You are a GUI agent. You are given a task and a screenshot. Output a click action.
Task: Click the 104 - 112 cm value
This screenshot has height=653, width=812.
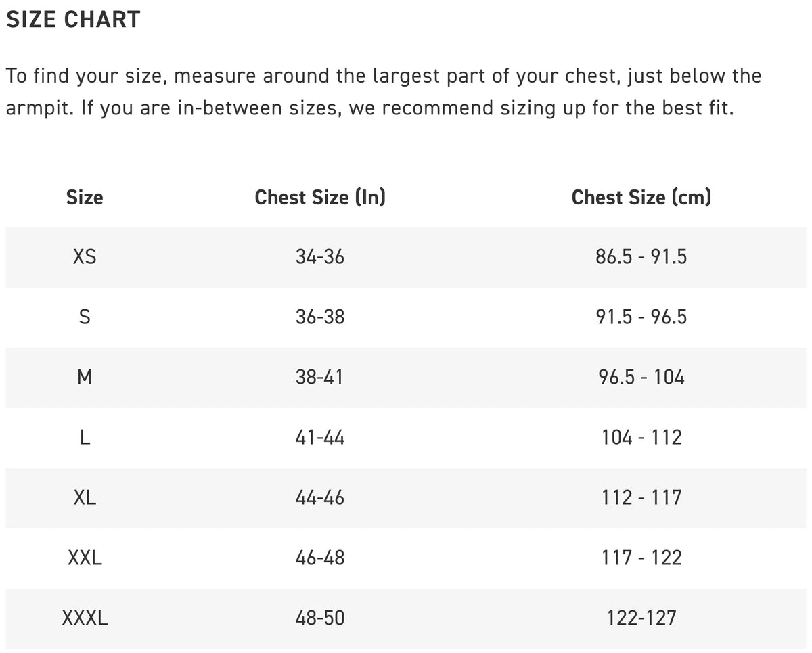point(641,437)
